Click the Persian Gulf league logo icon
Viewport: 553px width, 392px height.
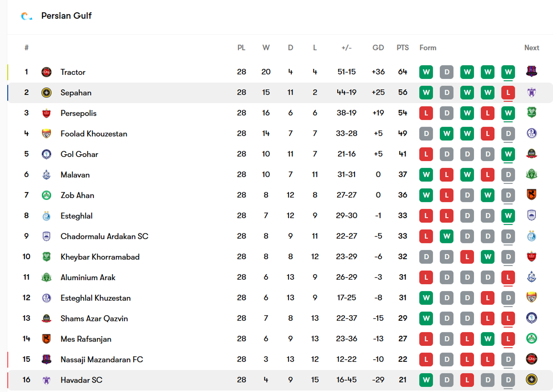pos(26,16)
